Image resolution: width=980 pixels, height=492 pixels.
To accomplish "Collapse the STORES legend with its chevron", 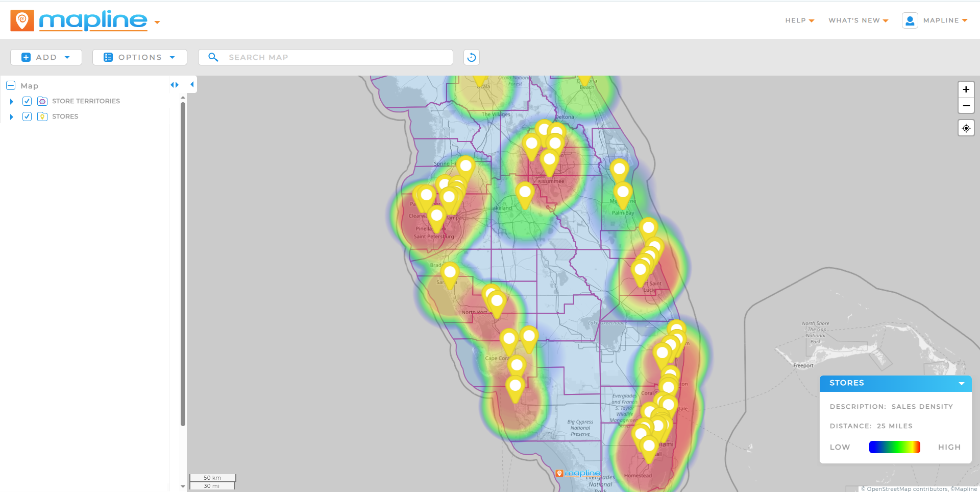I will point(962,383).
